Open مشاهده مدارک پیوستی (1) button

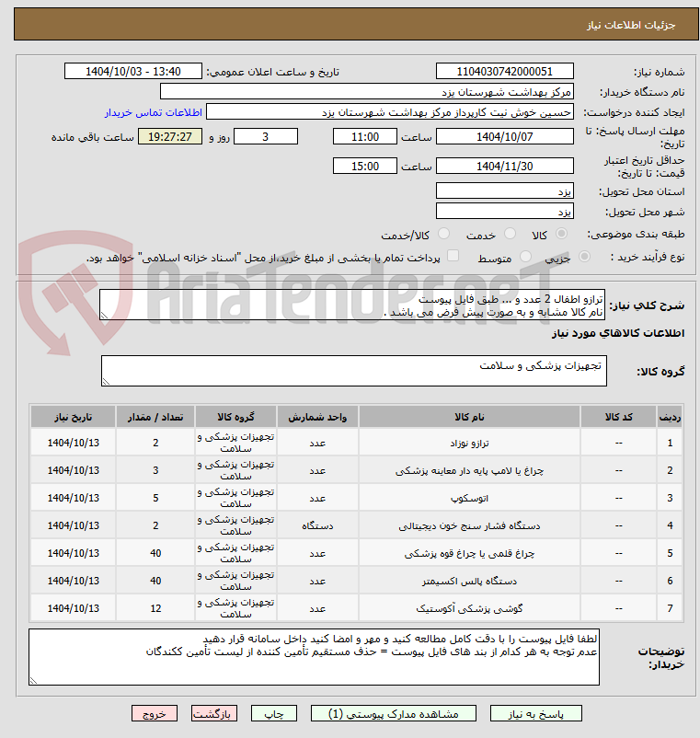[394, 713]
